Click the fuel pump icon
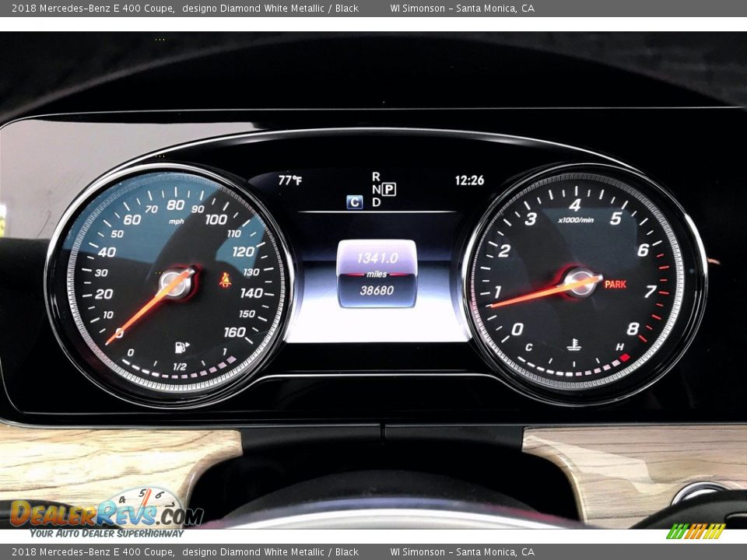Viewport: 747px width, 560px height. (x=181, y=347)
